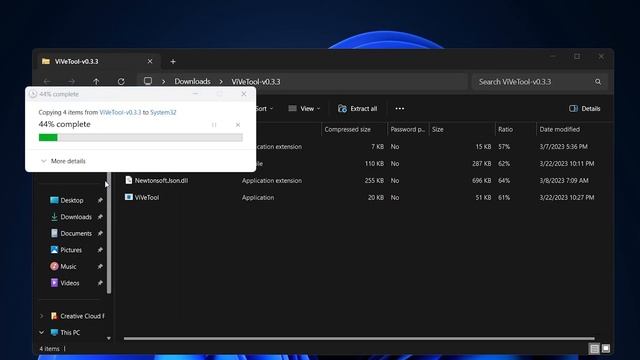Collapse the This PC node
This screenshot has height=360, width=640.
42,333
